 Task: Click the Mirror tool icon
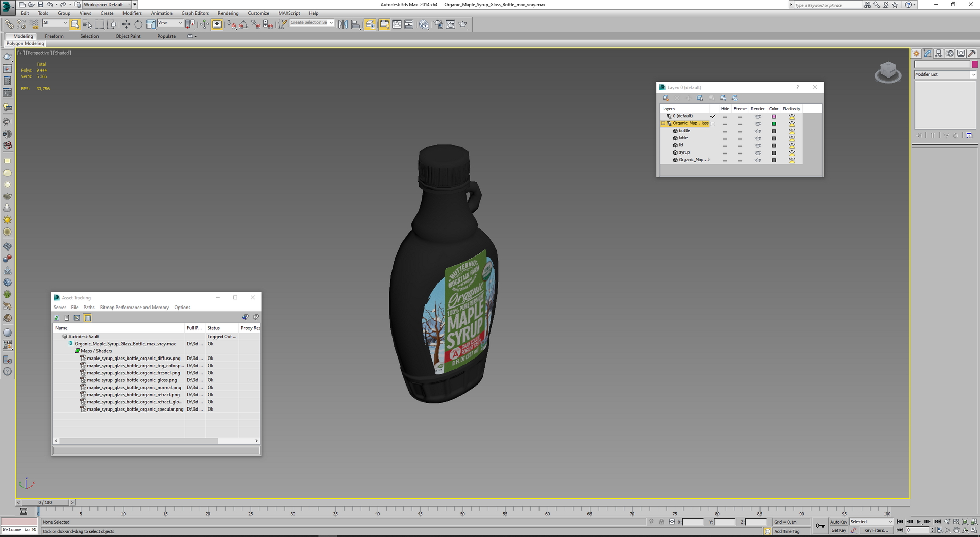click(343, 24)
